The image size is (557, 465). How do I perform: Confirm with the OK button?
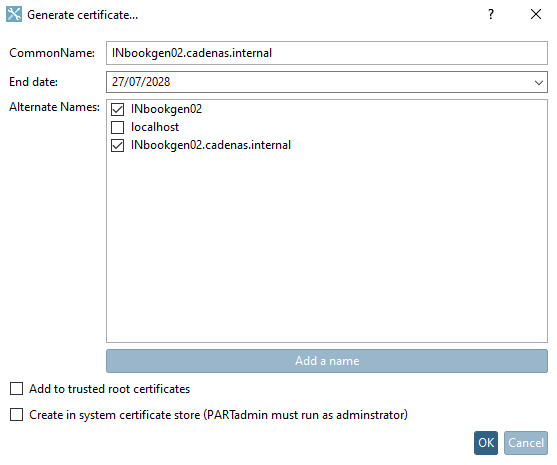tap(486, 443)
